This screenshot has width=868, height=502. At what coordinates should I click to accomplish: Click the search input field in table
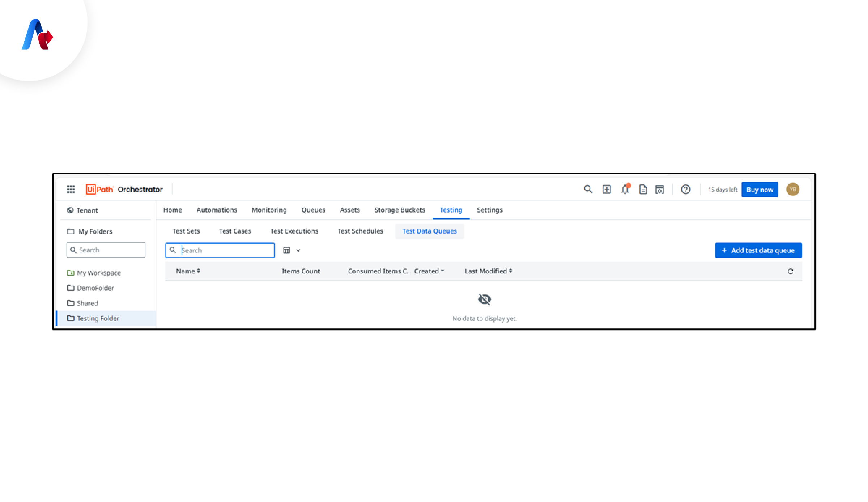click(x=220, y=250)
